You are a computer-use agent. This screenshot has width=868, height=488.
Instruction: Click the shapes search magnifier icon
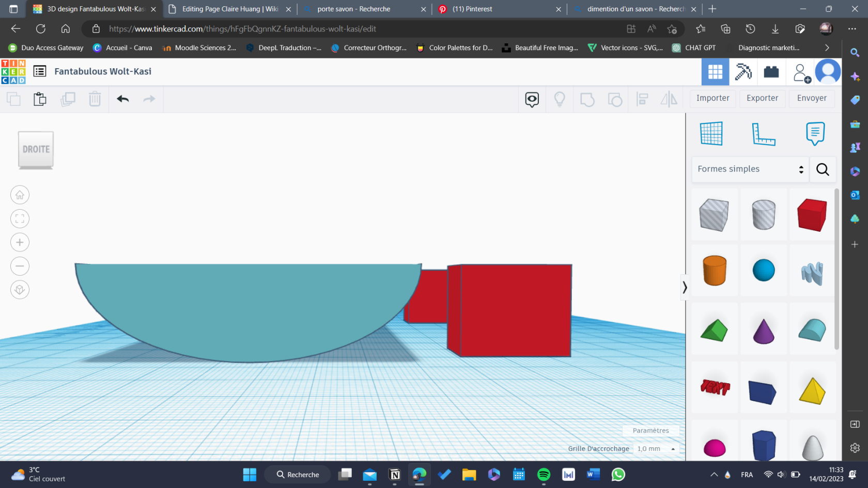pos(823,169)
